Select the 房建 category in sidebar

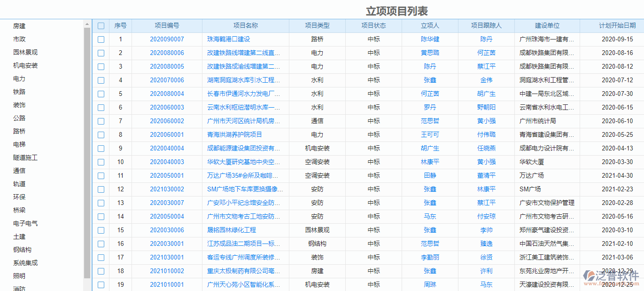click(x=20, y=26)
